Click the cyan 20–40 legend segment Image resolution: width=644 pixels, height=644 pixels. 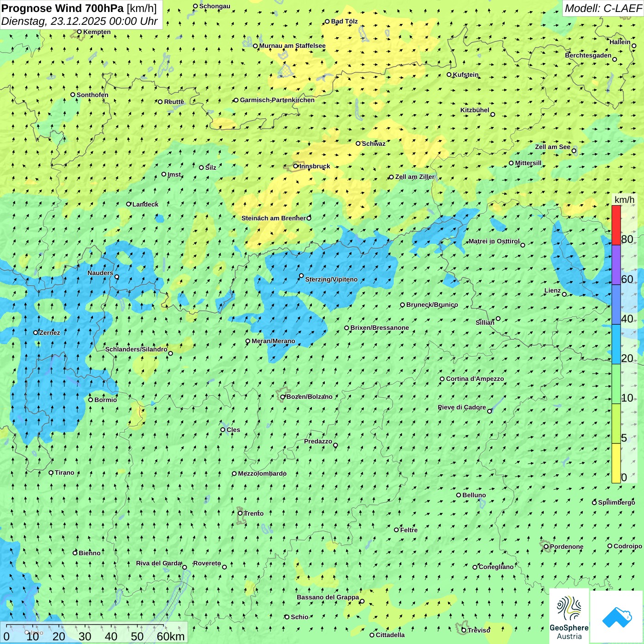click(616, 344)
